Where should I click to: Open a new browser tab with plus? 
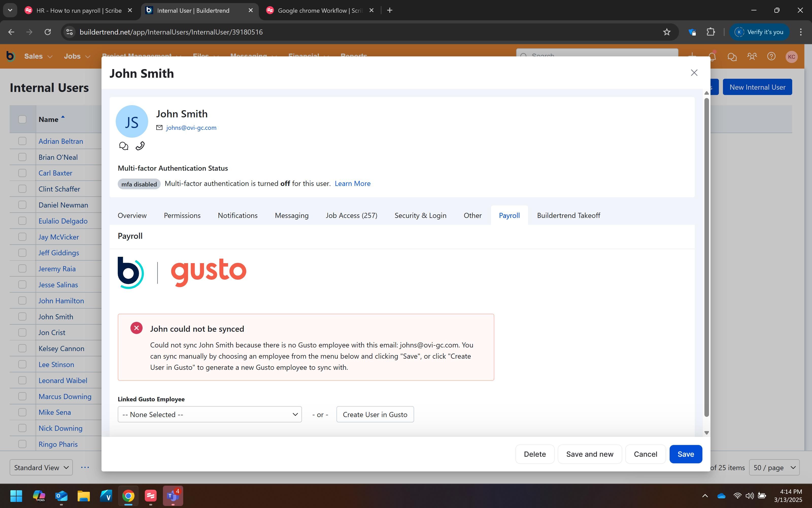pos(390,10)
